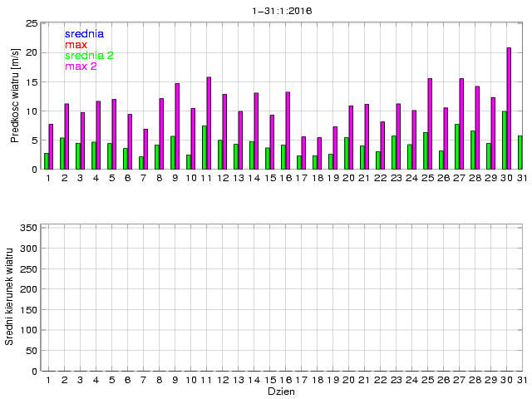Click the "Predkosc wiatru [m/s]" axis label
The height and width of the screenshot is (399, 532).
point(15,96)
